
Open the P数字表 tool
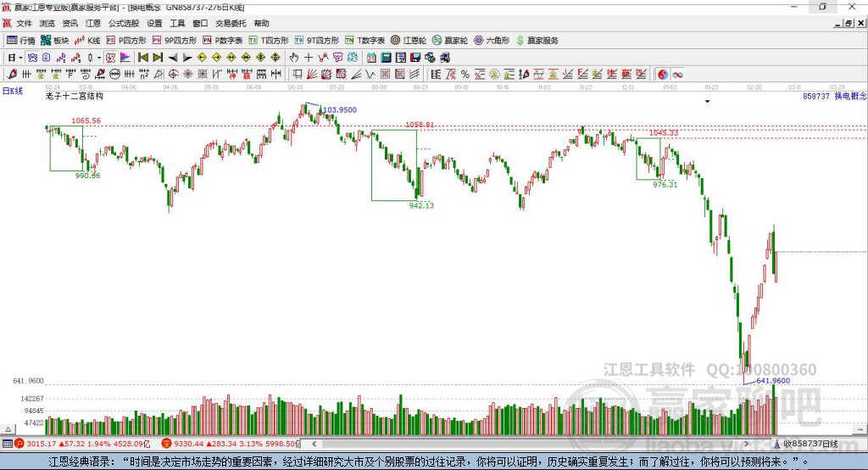pos(223,41)
